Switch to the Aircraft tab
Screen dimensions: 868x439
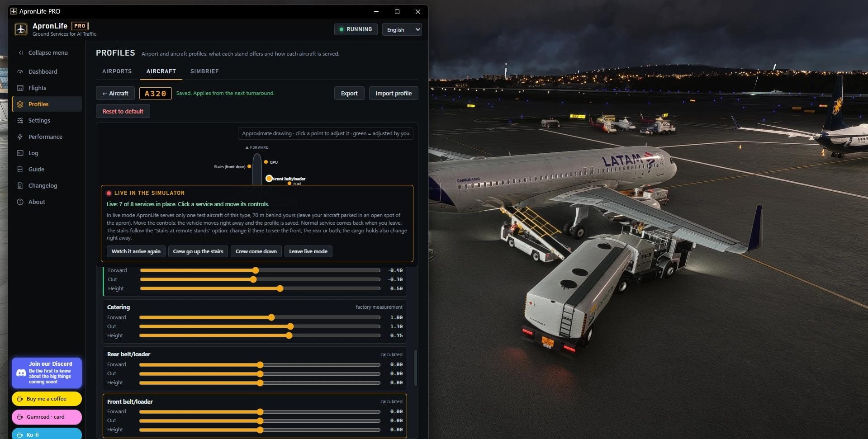click(161, 71)
